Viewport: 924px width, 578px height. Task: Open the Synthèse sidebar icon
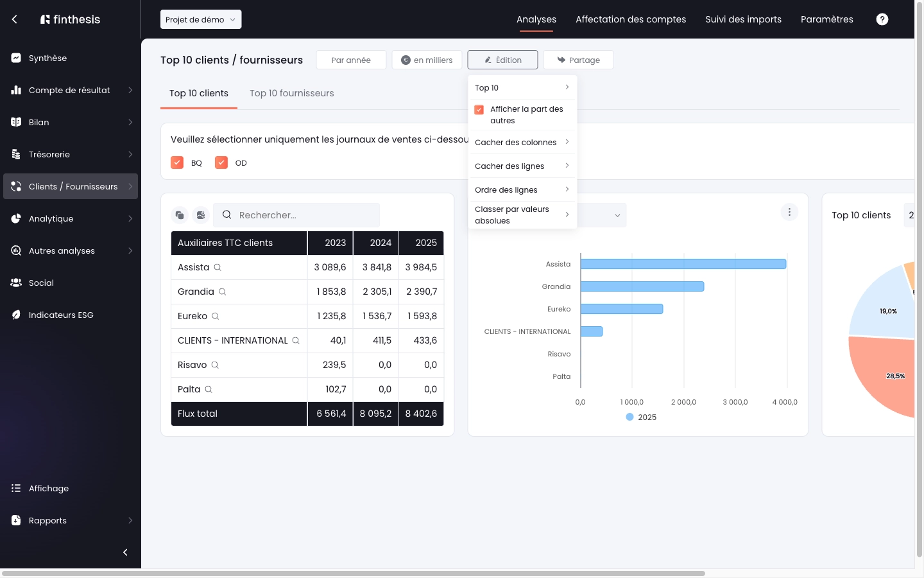[x=16, y=58]
